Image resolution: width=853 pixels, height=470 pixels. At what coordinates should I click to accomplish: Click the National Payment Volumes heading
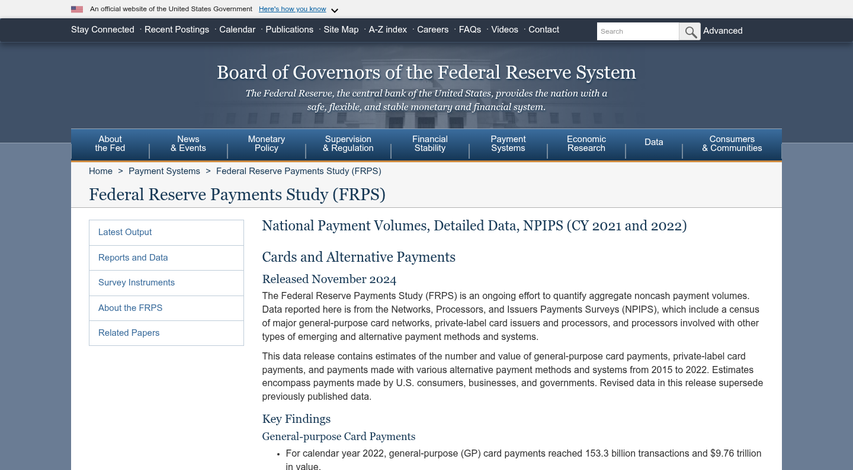pyautogui.click(x=474, y=226)
